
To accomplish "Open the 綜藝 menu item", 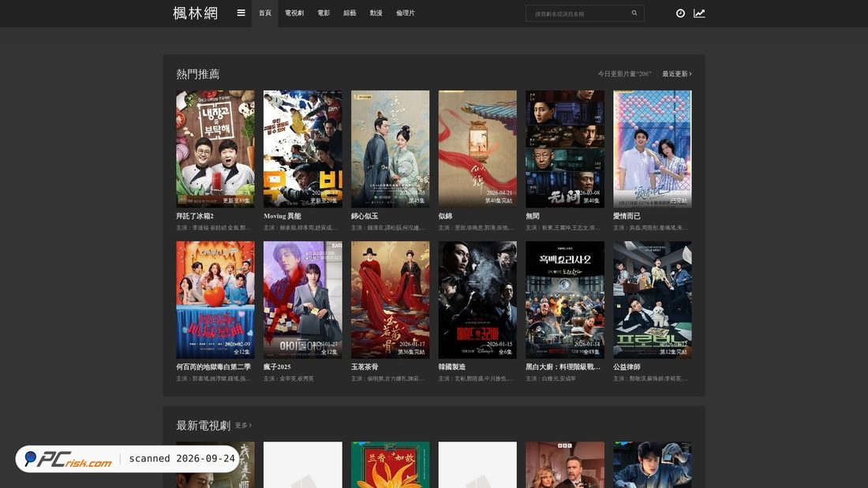I will [x=350, y=13].
